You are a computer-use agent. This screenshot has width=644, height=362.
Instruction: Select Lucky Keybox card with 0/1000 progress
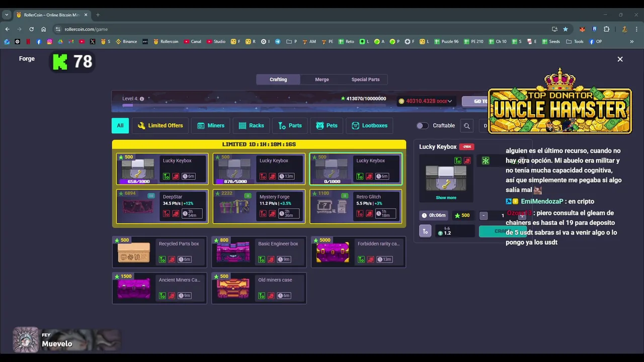(356, 169)
